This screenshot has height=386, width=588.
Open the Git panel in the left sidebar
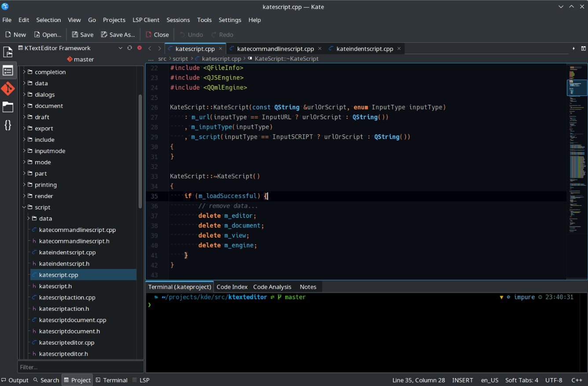click(7, 88)
